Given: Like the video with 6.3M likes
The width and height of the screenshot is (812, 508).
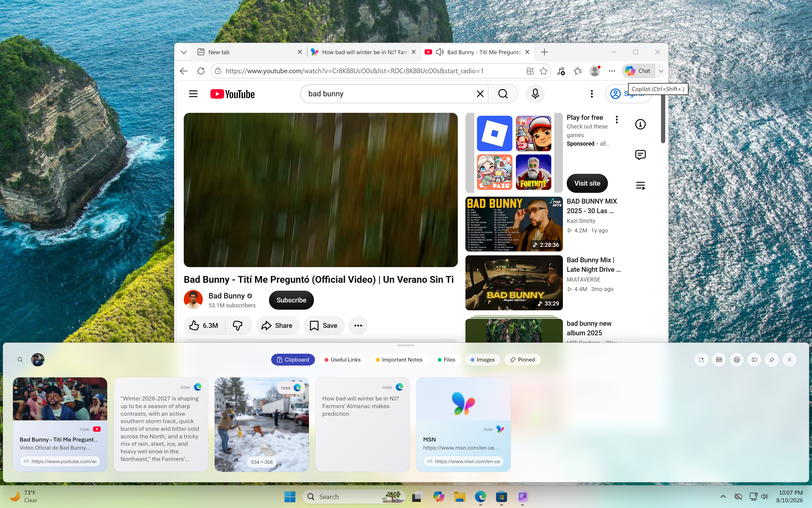Looking at the screenshot, I should pyautogui.click(x=204, y=326).
